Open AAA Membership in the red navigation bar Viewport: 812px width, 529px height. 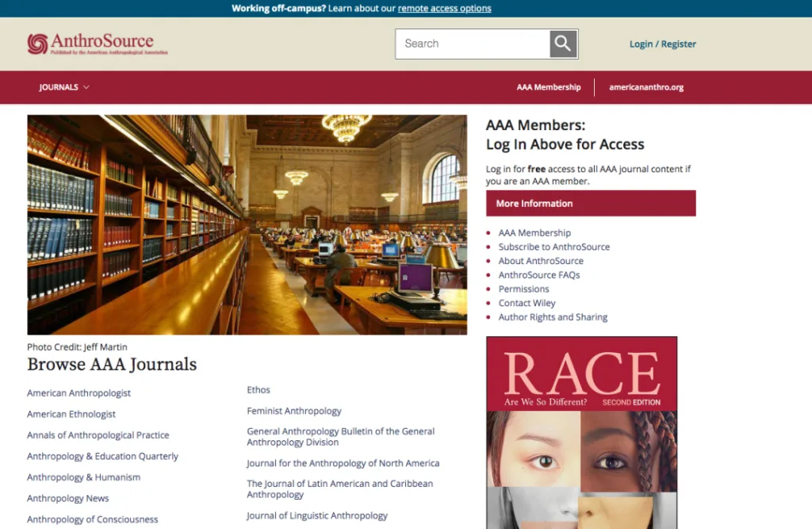tap(549, 87)
